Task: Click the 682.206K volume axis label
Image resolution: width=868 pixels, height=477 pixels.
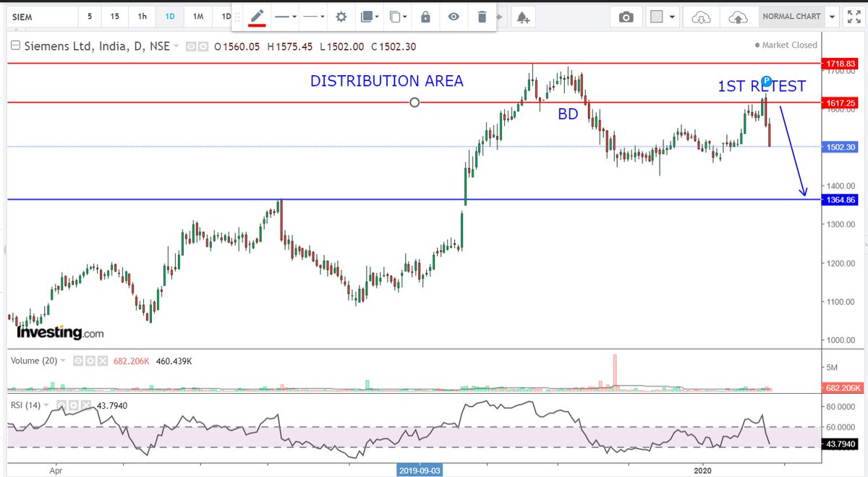Action: click(x=843, y=388)
